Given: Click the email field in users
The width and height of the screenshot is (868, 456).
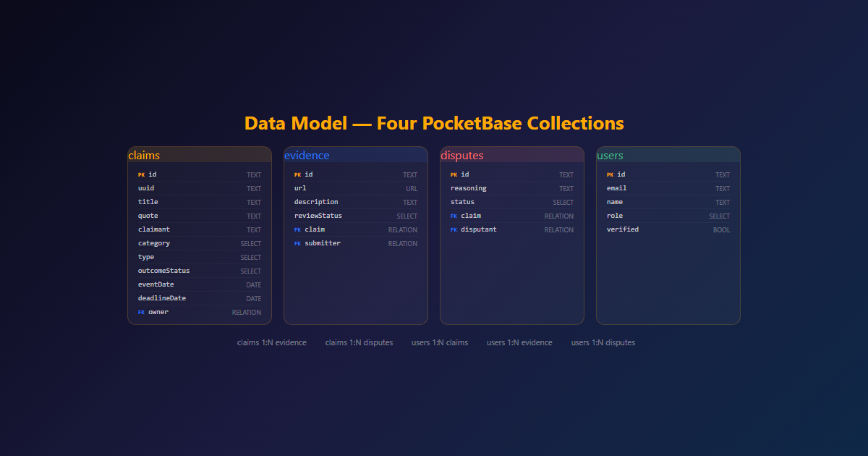Looking at the screenshot, I should pyautogui.click(x=668, y=188).
